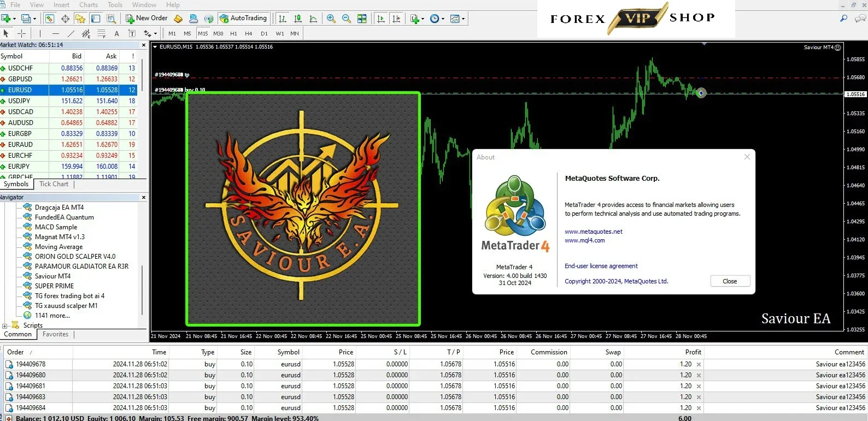This screenshot has height=421, width=868.
Task: Open the Strategy Tester magnifier icon
Action: tap(111, 19)
